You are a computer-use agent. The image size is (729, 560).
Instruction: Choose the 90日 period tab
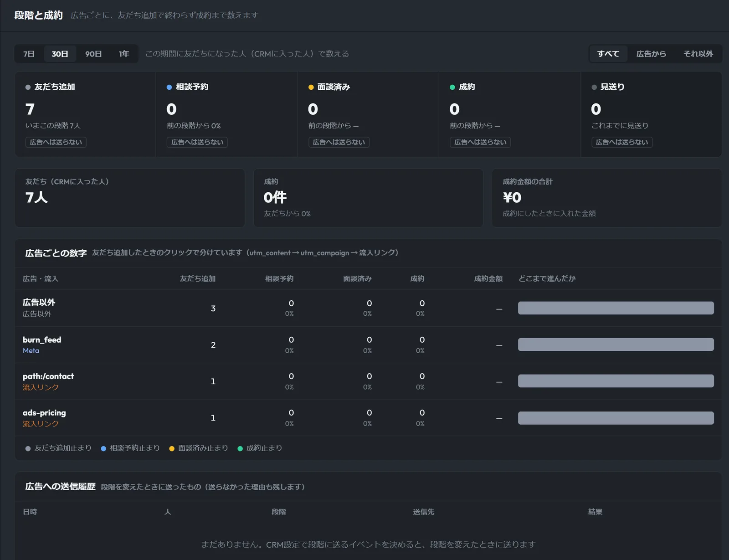pos(93,54)
